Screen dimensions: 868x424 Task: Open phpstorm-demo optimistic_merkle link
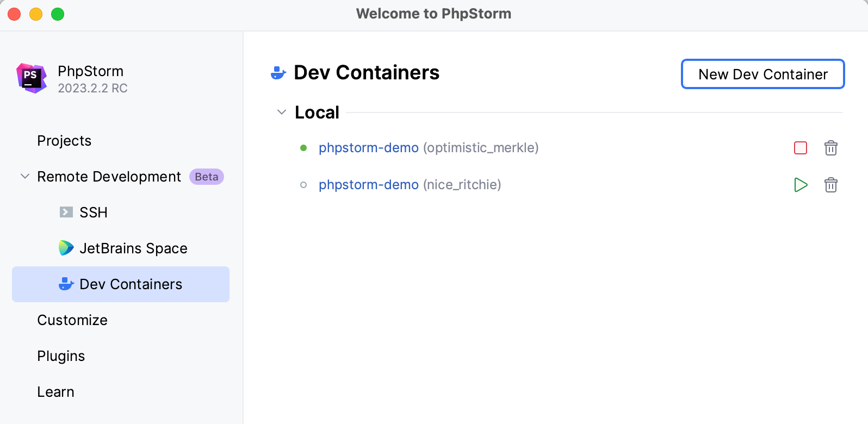[369, 148]
